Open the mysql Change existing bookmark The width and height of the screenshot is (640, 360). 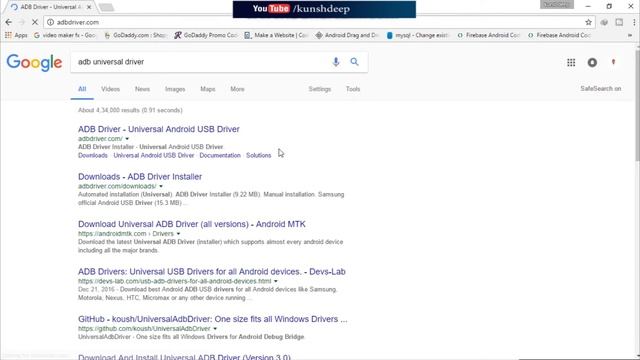(418, 36)
